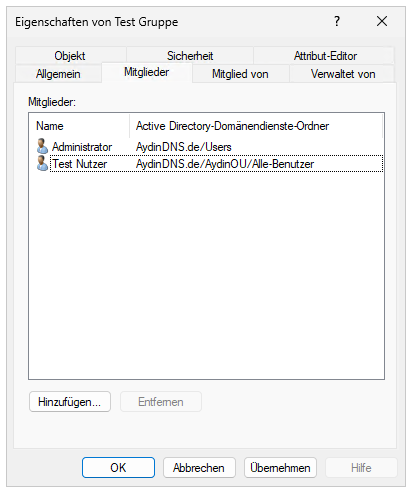The width and height of the screenshot is (410, 491).
Task: Apply changes with Übernehmen button
Action: tap(280, 468)
